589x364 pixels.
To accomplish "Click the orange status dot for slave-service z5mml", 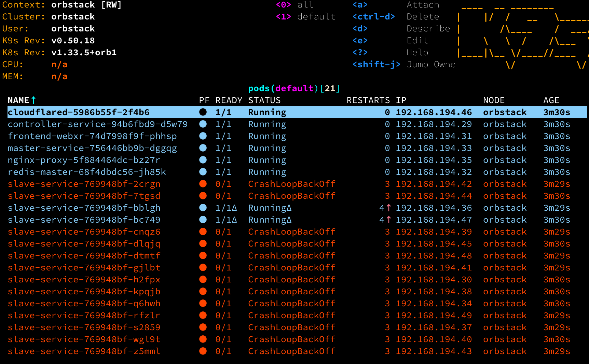I will (203, 351).
